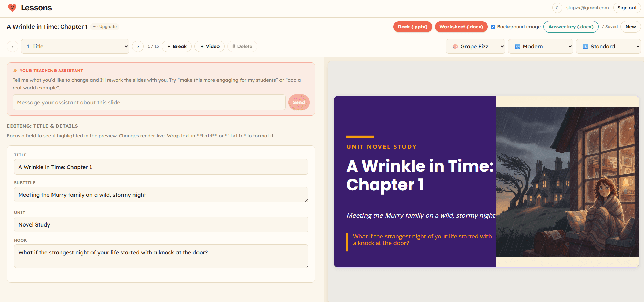Click the New button
The height and width of the screenshot is (302, 644).
click(x=630, y=27)
